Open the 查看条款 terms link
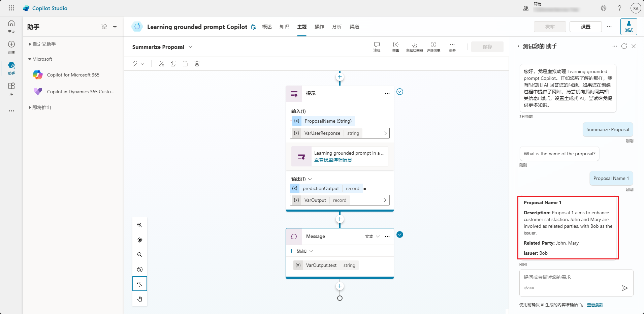644x314 pixels. pyautogui.click(x=595, y=305)
